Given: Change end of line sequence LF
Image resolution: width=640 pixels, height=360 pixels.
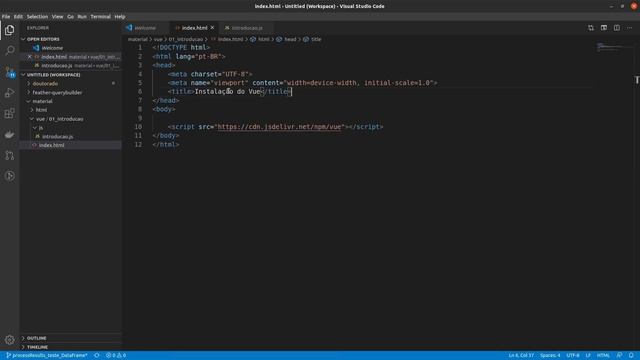Looking at the screenshot, I should [588, 356].
